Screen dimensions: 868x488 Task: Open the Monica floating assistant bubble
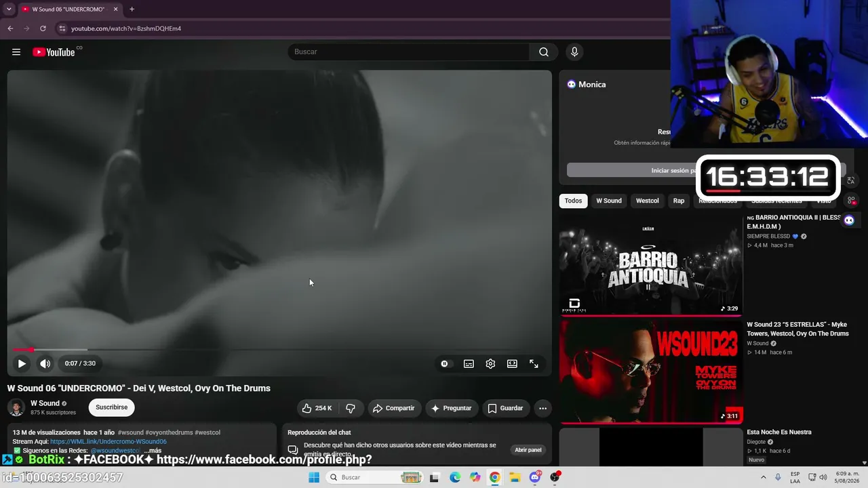[x=849, y=220]
